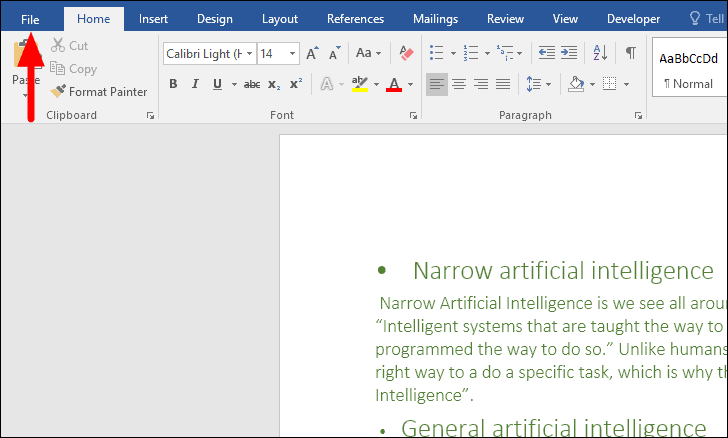Click the Clear All Formatting icon
Viewport: 728px width, 438px height.
pyautogui.click(x=406, y=53)
